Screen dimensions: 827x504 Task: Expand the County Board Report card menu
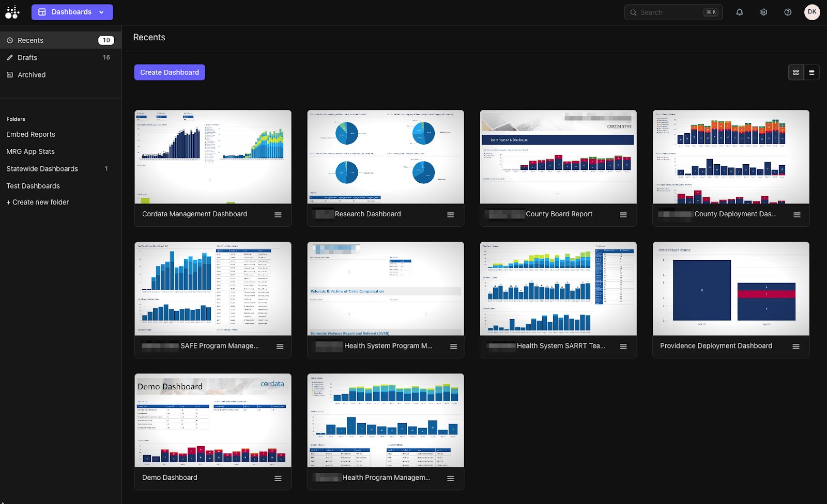(623, 215)
